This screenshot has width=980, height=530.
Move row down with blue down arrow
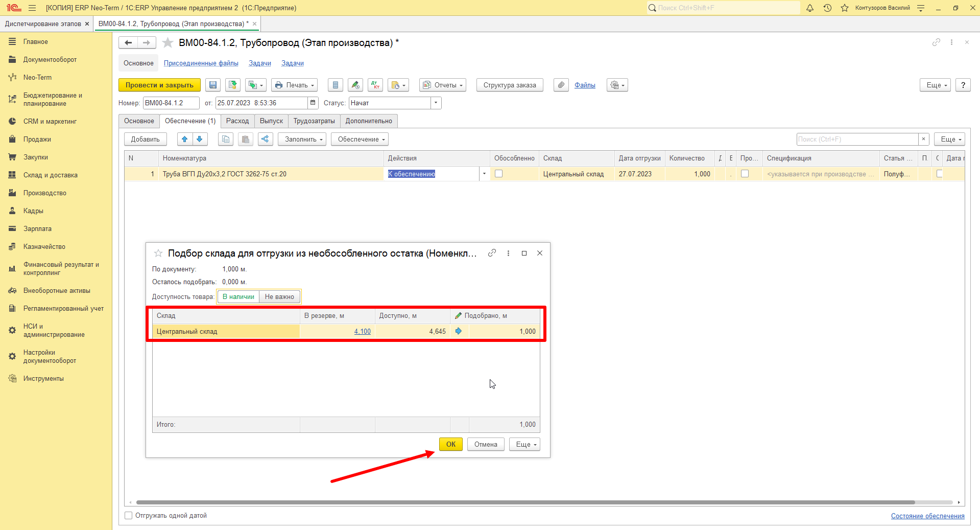pyautogui.click(x=200, y=139)
